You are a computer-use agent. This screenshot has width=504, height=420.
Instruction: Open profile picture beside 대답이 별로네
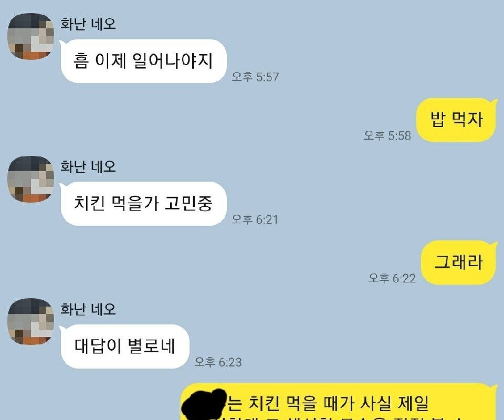click(x=31, y=321)
